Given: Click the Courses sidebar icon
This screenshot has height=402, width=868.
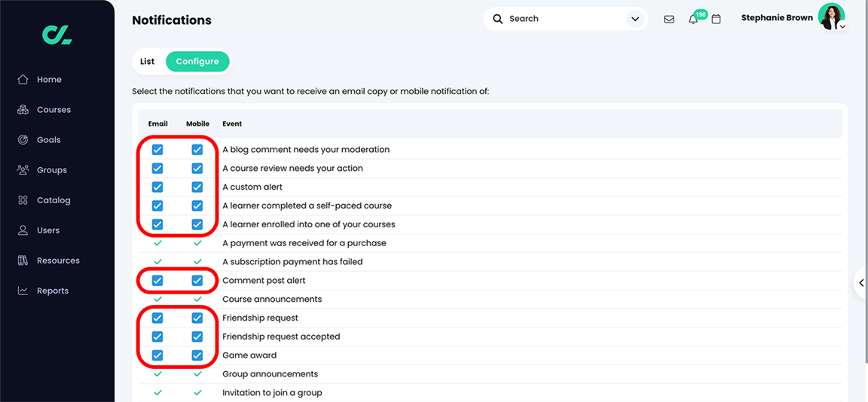Looking at the screenshot, I should [23, 110].
